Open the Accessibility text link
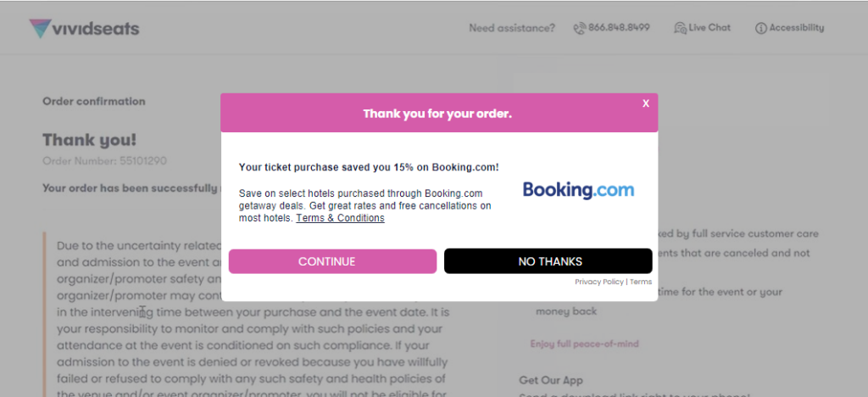The image size is (868, 397). (796, 28)
